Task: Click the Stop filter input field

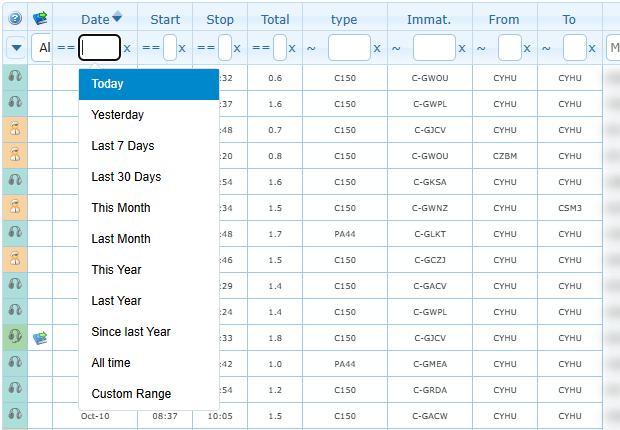Action: 225,47
